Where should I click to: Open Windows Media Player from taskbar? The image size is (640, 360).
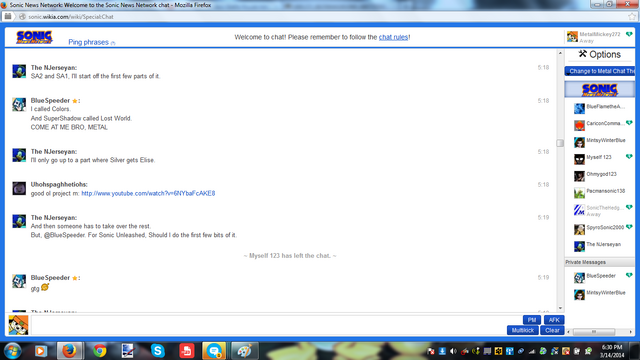point(40,351)
